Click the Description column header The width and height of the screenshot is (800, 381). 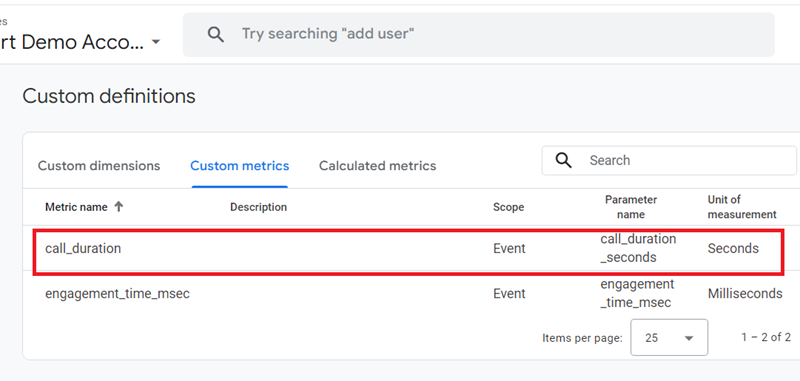[259, 207]
